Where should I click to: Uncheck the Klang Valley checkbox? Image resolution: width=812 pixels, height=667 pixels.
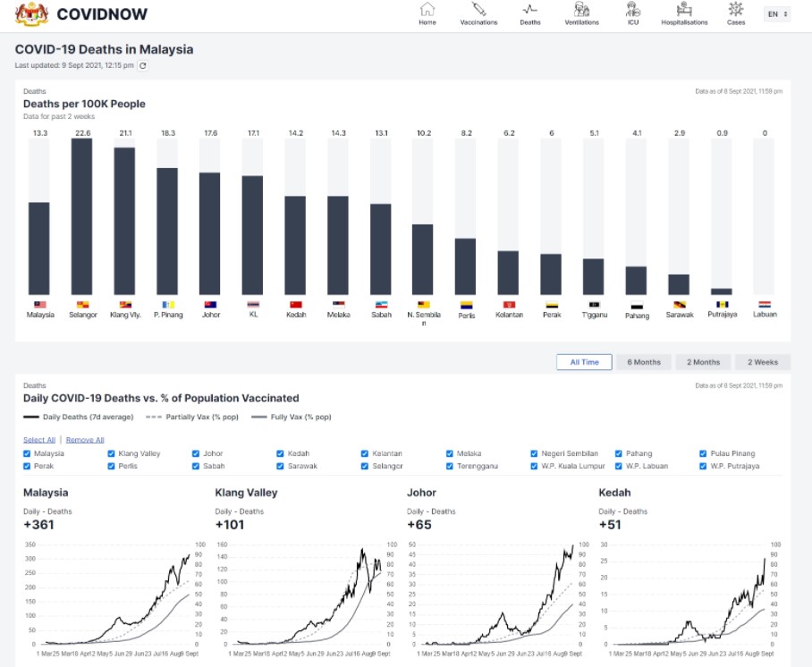(112, 453)
